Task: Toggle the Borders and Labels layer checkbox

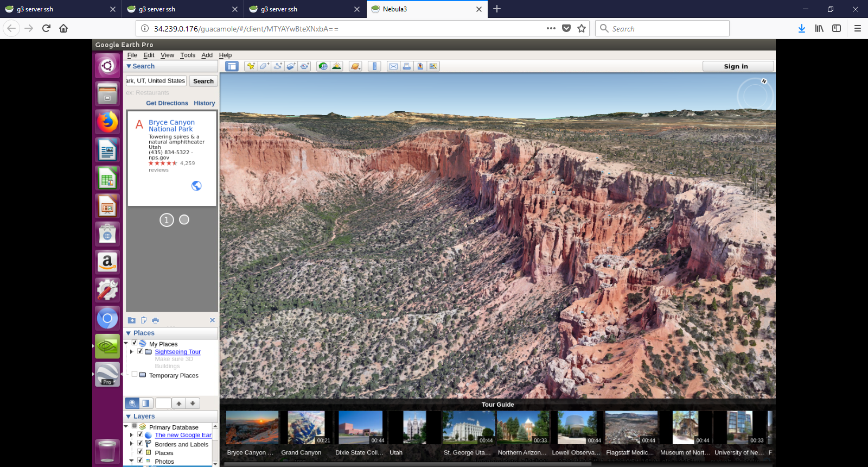Action: (140, 443)
